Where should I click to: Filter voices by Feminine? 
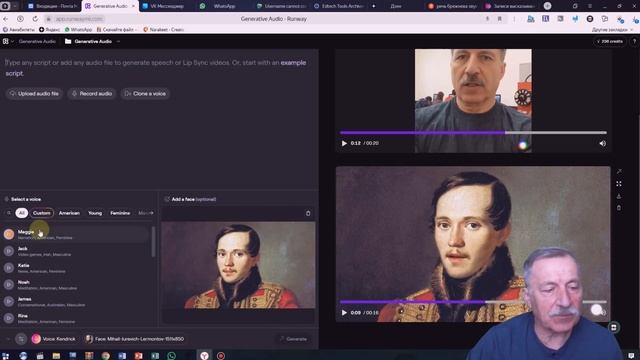coord(120,213)
